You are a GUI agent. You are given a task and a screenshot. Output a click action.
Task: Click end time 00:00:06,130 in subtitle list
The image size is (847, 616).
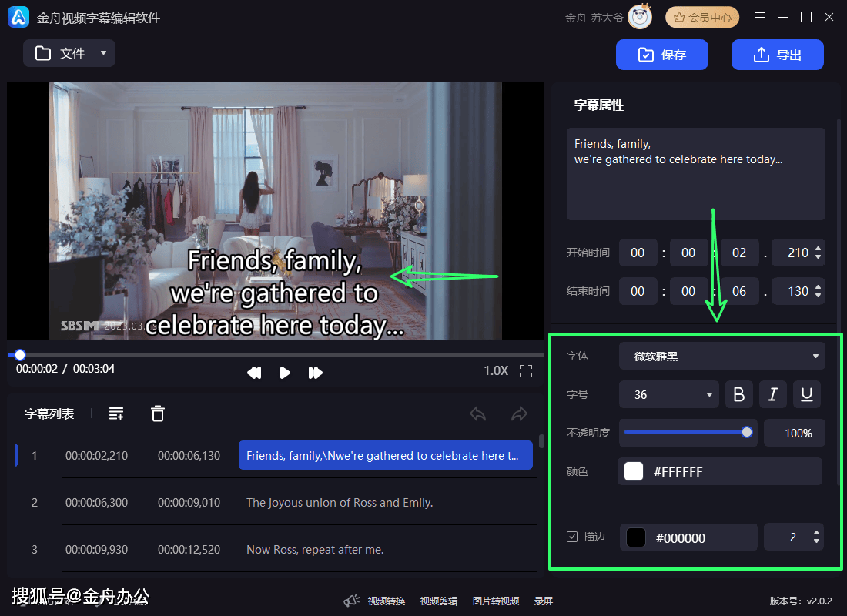189,456
